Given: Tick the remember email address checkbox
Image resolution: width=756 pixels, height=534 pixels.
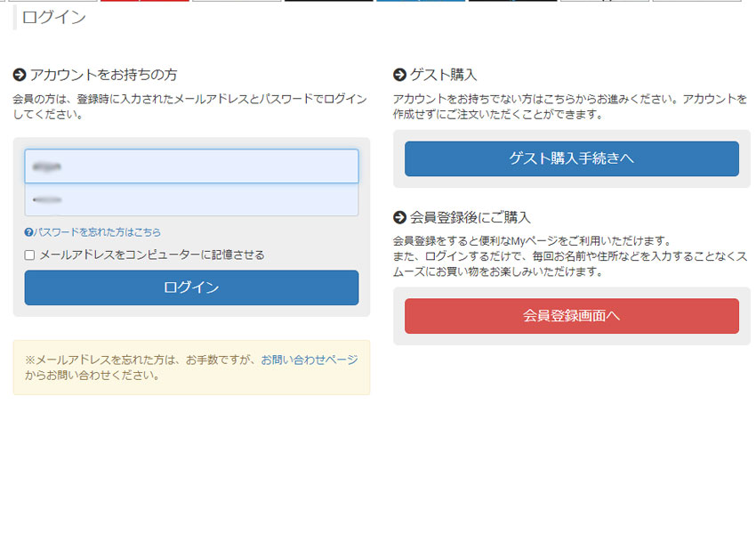Looking at the screenshot, I should click(29, 255).
